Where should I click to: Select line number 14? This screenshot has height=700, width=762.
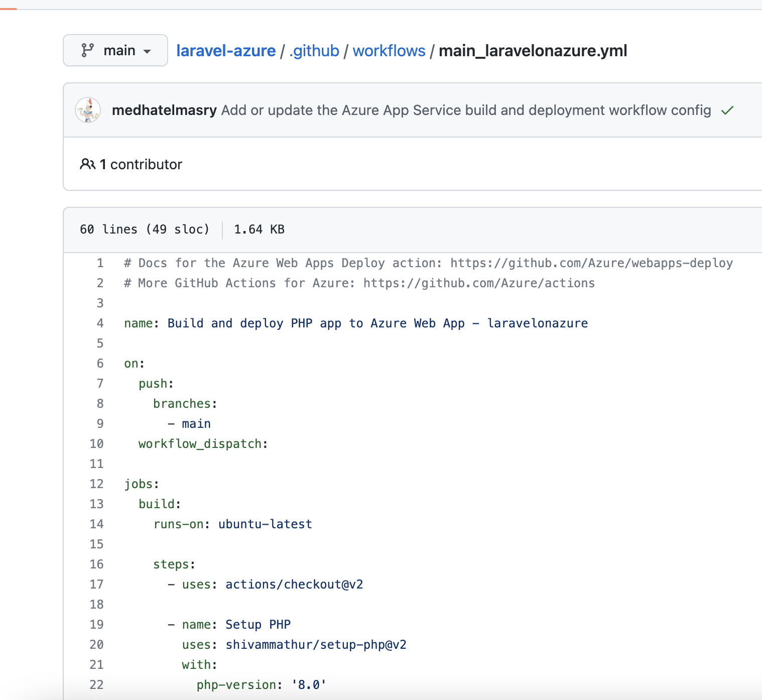coord(97,524)
